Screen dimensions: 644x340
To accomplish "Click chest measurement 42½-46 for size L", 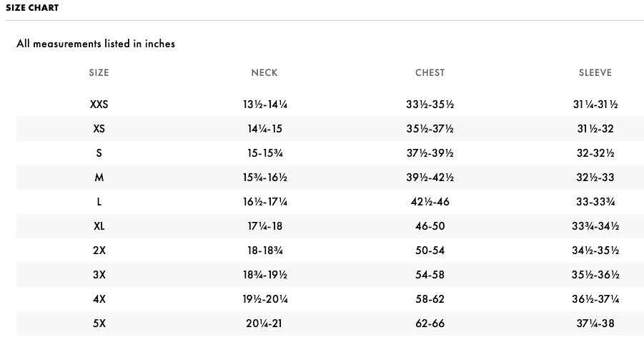I will (430, 202).
